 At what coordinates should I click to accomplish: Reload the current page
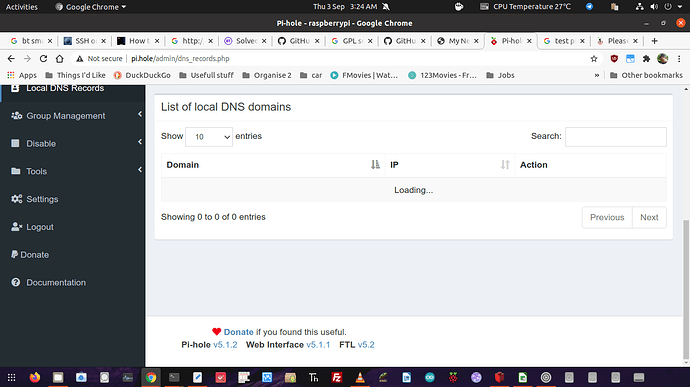coord(43,59)
